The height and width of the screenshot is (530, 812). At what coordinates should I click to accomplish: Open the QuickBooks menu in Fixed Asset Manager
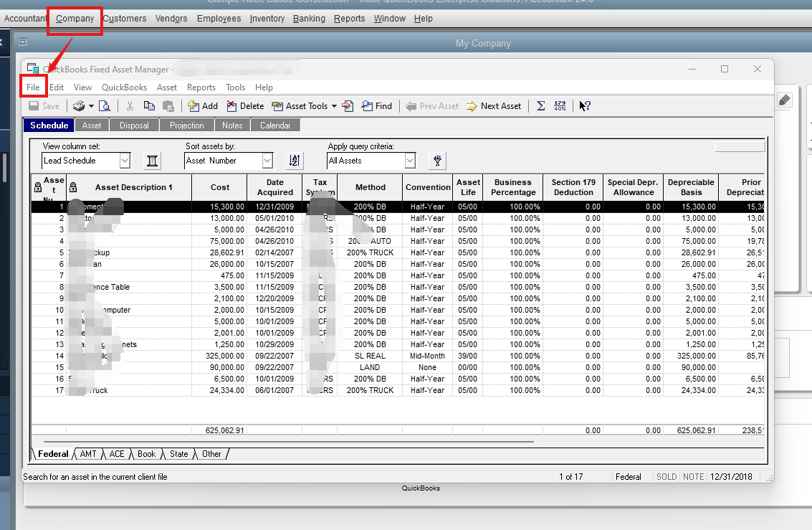(124, 87)
